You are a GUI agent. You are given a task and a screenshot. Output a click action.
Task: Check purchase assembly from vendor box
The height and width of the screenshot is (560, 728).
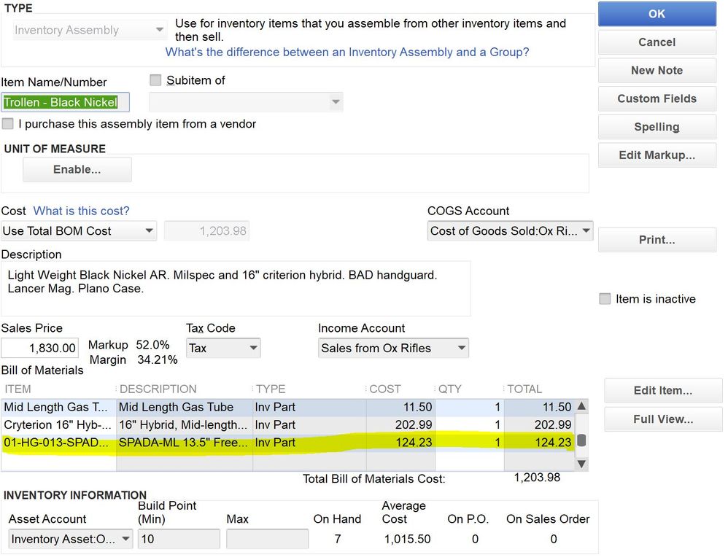tap(8, 124)
